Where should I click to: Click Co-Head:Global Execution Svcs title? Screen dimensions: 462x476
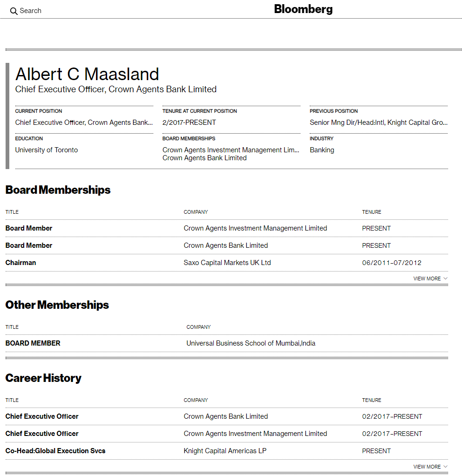point(55,451)
